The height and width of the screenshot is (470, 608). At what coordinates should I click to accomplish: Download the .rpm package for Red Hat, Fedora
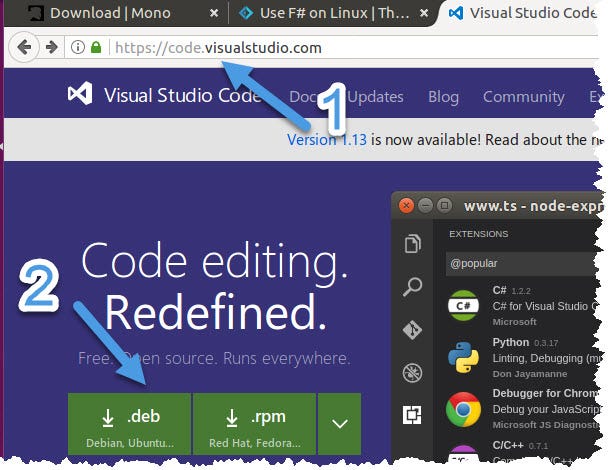pos(254,423)
